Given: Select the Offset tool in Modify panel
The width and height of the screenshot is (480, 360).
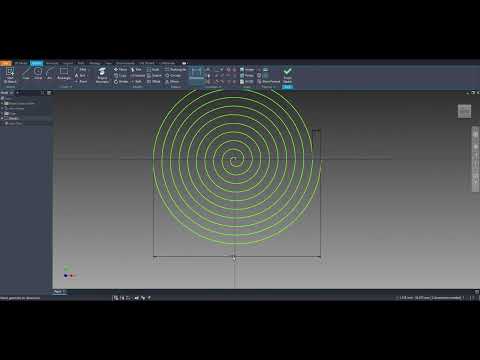Looking at the screenshot, I should pos(154,82).
